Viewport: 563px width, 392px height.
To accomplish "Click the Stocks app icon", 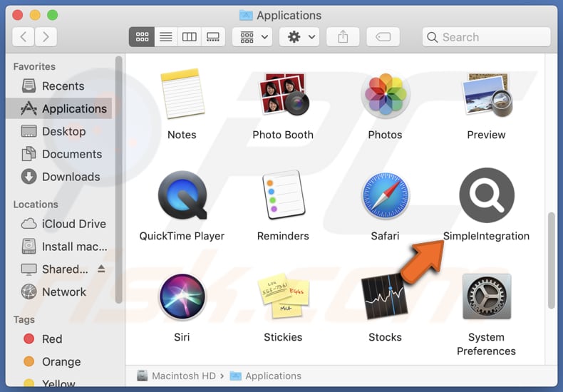I will coord(384,297).
